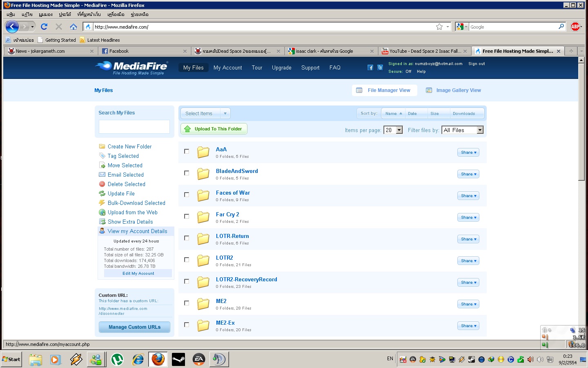Click the Create New Folder icon
The image size is (588, 368).
click(x=102, y=146)
